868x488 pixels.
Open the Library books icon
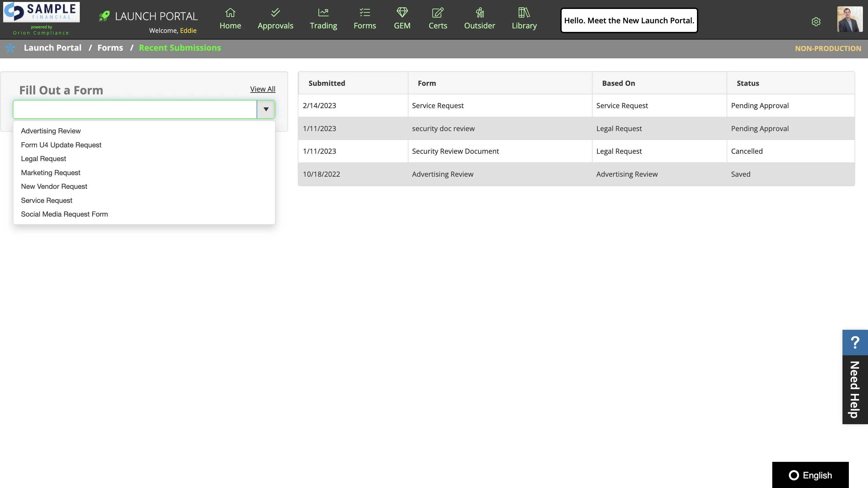click(524, 13)
